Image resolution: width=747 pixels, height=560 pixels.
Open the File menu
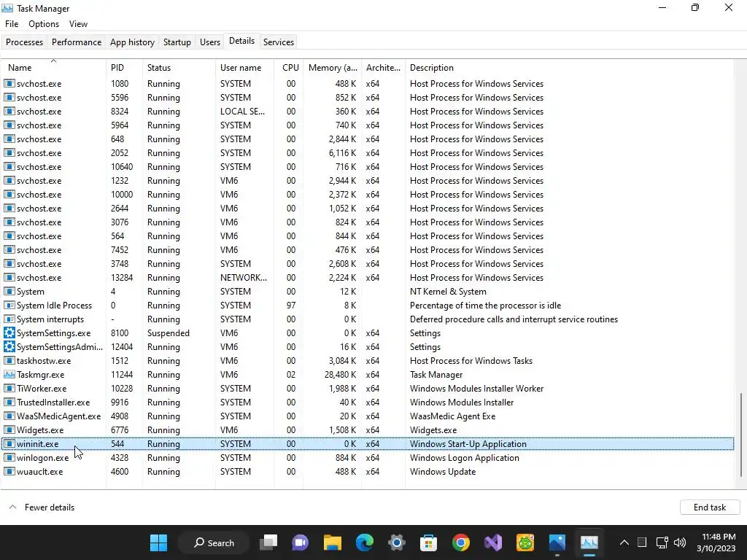pos(12,24)
